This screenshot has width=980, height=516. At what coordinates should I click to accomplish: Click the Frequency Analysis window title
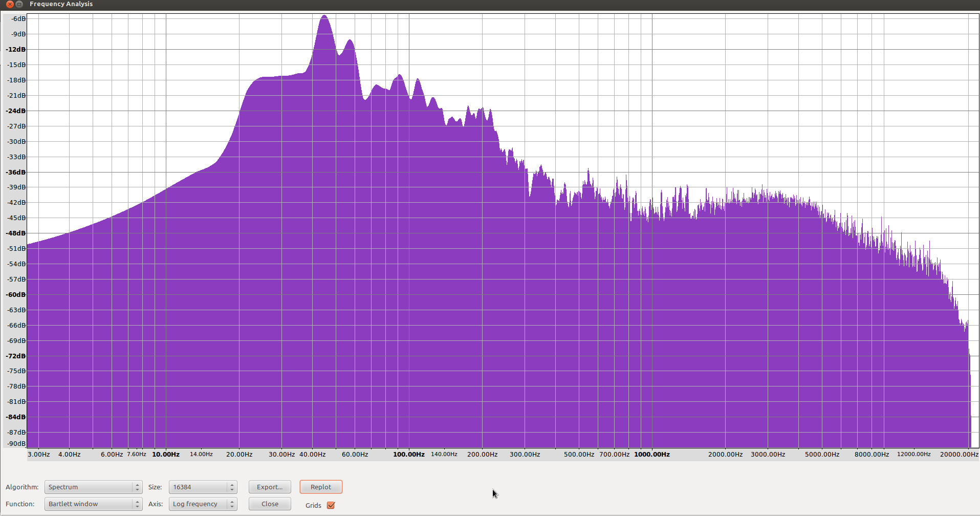(61, 4)
